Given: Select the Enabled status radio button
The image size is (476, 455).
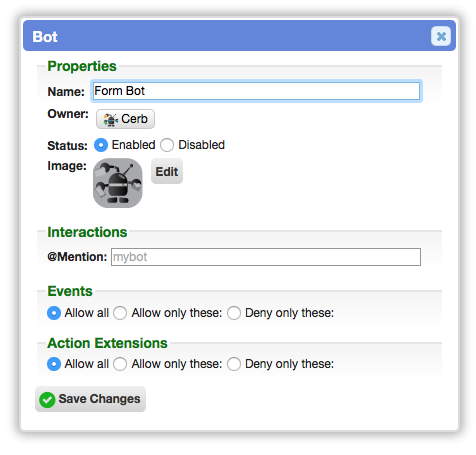Looking at the screenshot, I should click(101, 145).
